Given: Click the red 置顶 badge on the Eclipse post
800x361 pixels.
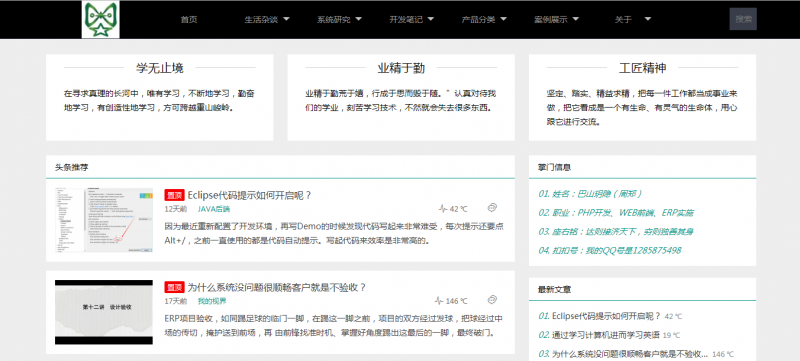Looking at the screenshot, I should click(174, 195).
